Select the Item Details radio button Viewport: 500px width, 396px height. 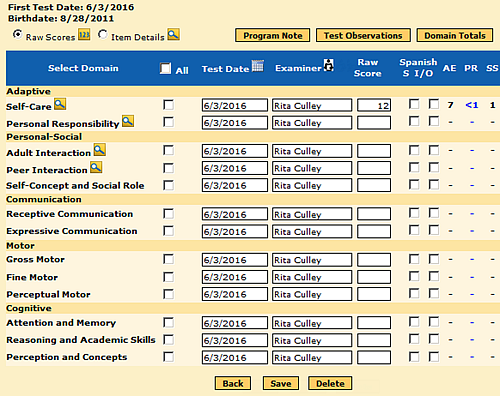(103, 34)
